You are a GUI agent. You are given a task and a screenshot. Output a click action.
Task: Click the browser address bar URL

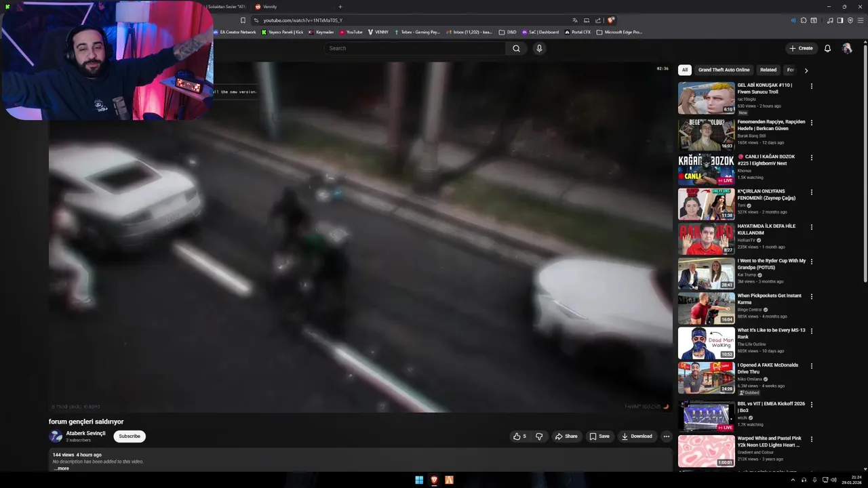tap(303, 20)
